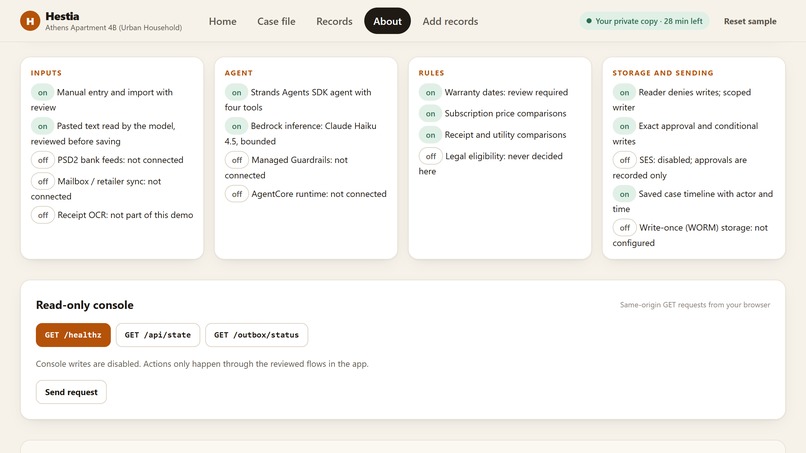Click the RULES card heading
Image resolution: width=806 pixels, height=453 pixels.
431,73
